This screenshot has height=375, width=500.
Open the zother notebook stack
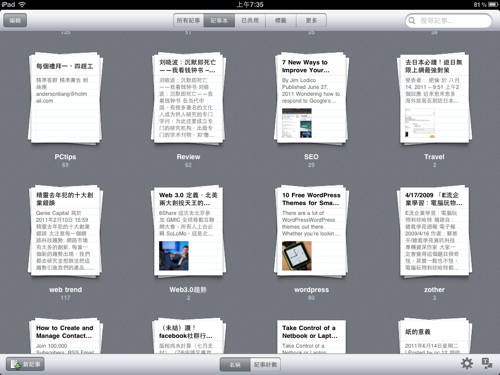pos(434,231)
